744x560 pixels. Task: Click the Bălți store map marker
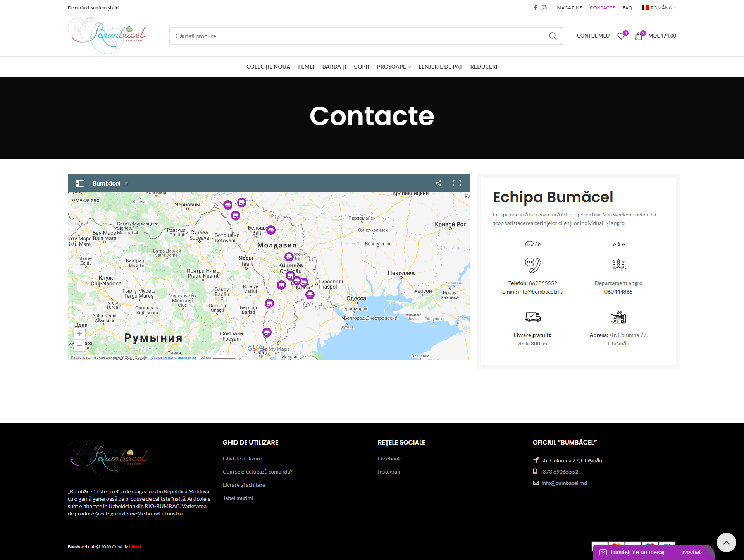tap(271, 230)
